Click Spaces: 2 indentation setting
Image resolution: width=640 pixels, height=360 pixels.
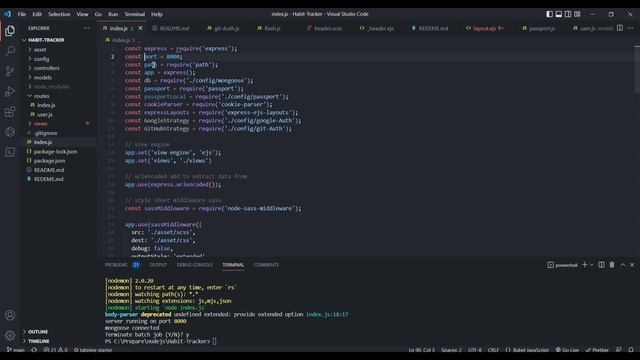pos(451,350)
